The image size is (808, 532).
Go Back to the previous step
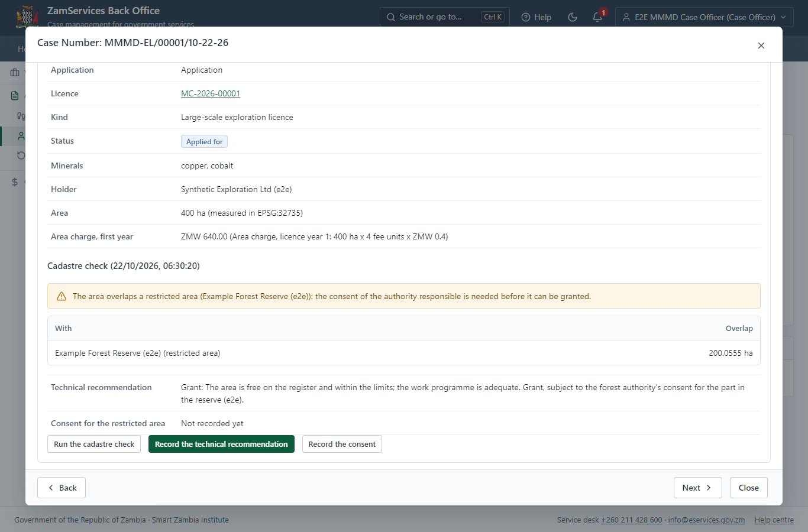[62, 488]
